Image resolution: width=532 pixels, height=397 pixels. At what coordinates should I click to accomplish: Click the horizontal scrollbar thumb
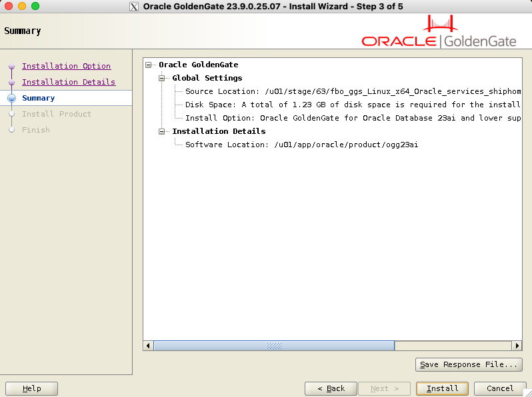(x=274, y=346)
